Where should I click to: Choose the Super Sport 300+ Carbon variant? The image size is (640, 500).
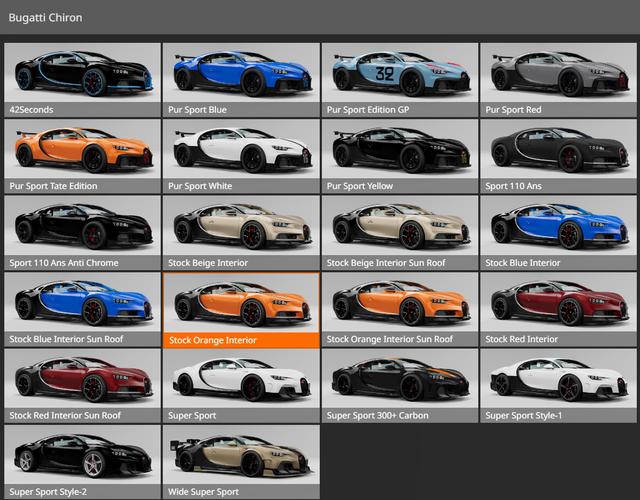400,386
